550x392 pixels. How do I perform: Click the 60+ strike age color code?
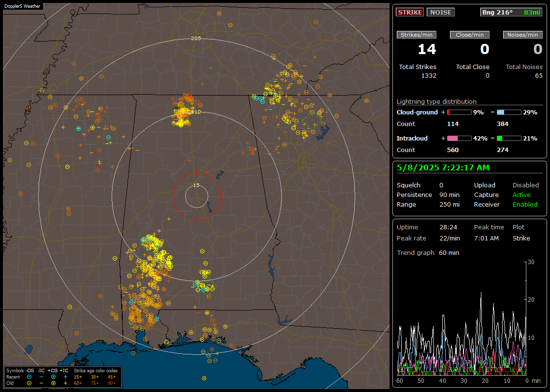[x=78, y=383]
